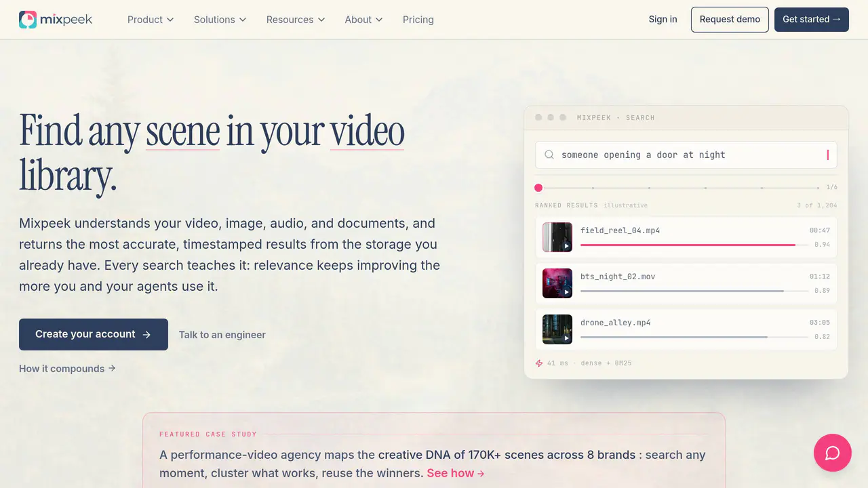Click the 0.94 score value
This screenshot has width=868, height=488.
[823, 245]
